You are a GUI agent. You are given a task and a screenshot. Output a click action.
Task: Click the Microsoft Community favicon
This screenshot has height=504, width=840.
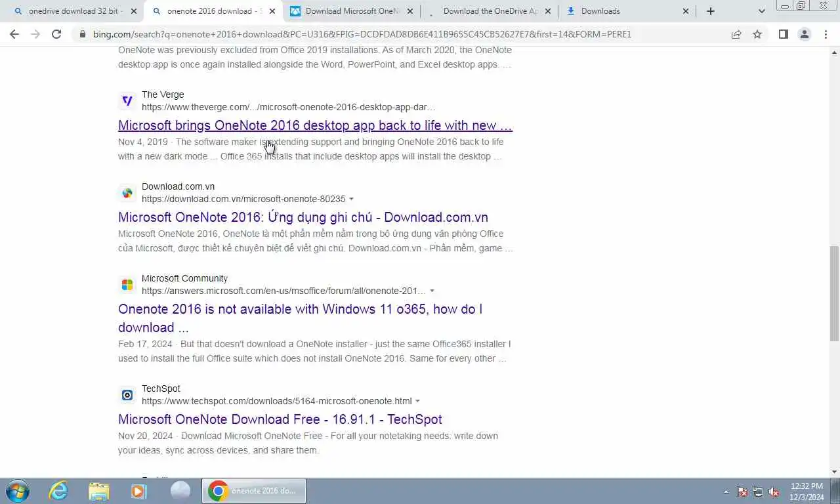coord(127,285)
